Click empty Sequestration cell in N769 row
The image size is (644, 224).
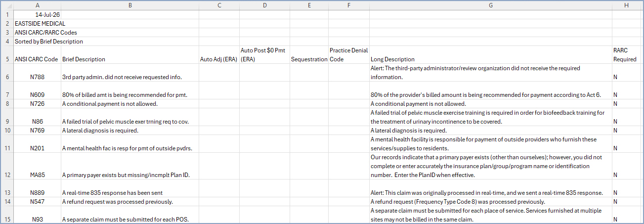pyautogui.click(x=309, y=131)
